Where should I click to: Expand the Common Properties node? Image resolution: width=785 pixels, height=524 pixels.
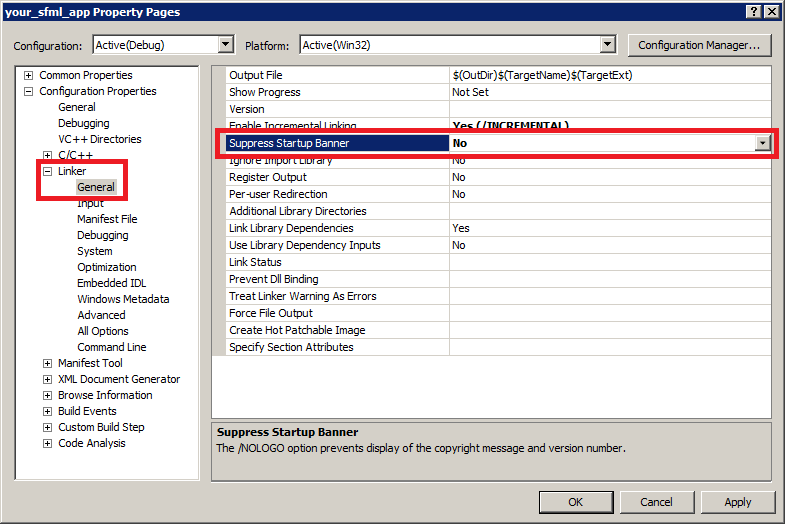pyautogui.click(x=29, y=75)
